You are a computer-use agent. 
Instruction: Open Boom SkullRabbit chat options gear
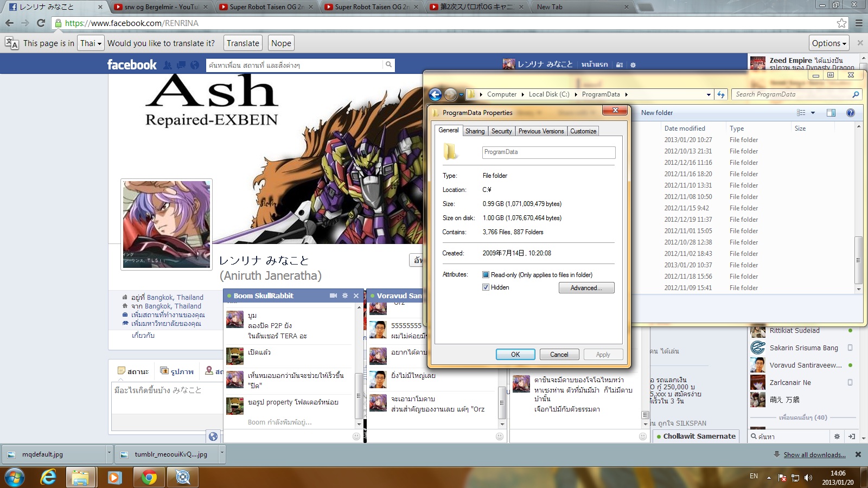(345, 296)
